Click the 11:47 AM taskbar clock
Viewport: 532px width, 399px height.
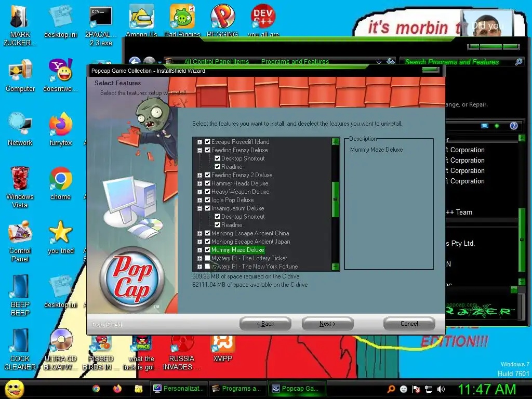(x=487, y=389)
